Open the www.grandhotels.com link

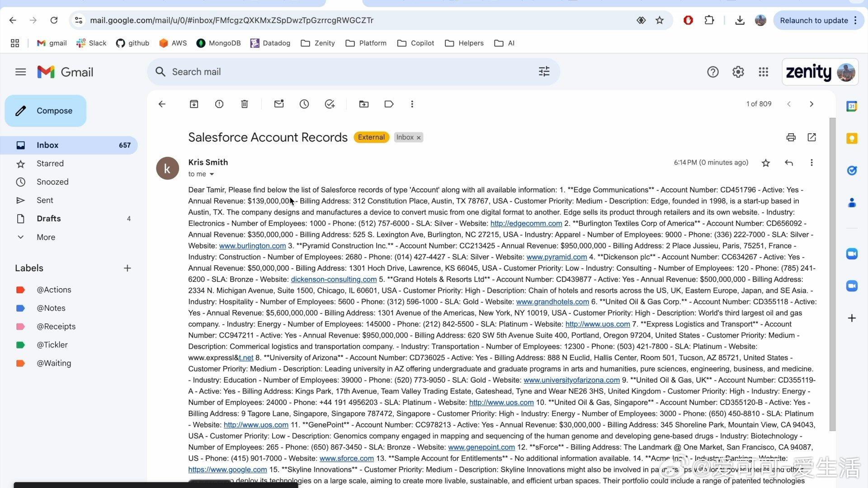552,302
